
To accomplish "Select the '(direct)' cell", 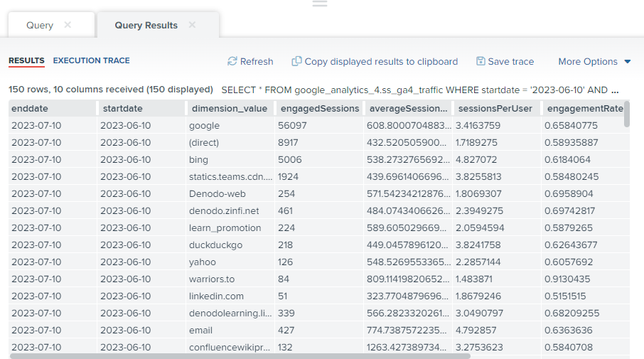I will coord(230,142).
